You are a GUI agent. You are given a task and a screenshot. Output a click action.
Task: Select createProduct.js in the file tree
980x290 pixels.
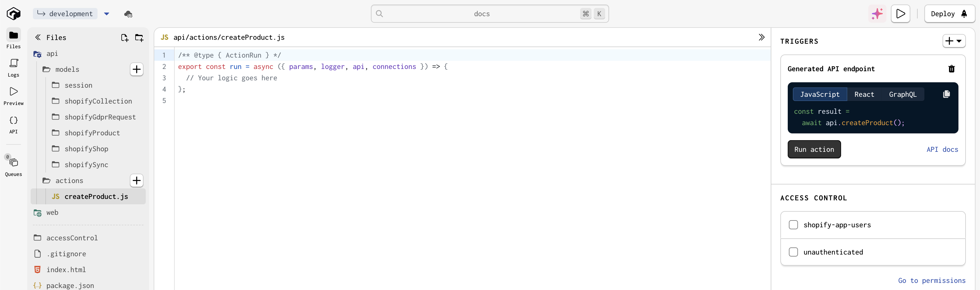click(88, 197)
